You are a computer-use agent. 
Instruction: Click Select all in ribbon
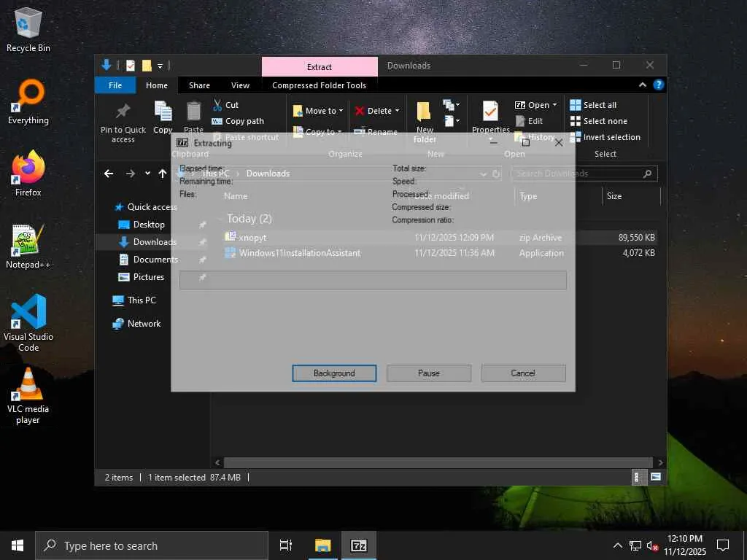tap(593, 105)
